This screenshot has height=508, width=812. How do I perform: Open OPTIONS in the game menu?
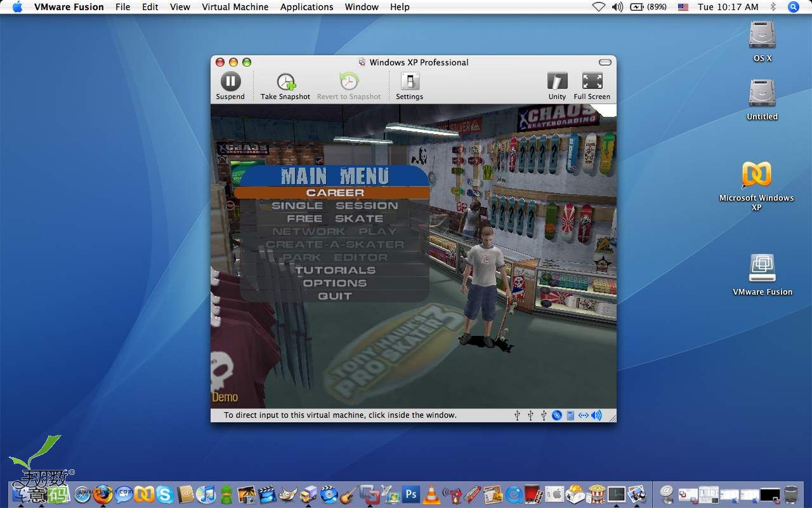tap(334, 283)
